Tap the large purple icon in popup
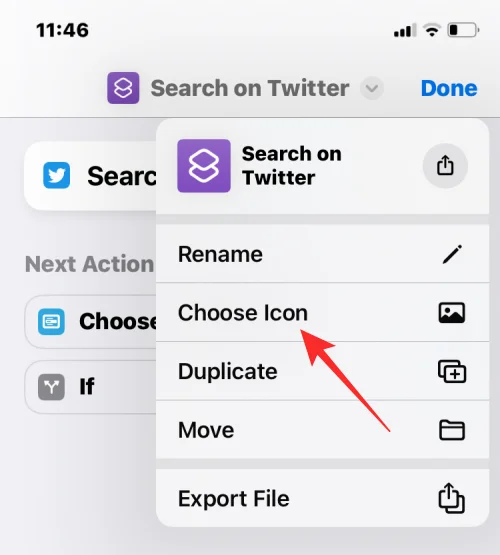This screenshot has width=500, height=555. [204, 166]
